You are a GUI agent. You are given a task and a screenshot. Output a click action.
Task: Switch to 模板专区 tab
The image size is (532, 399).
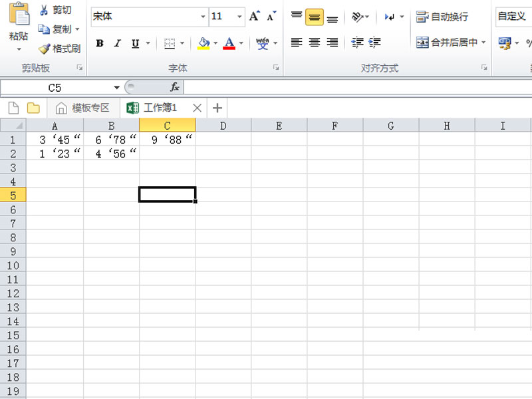pyautogui.click(x=84, y=108)
